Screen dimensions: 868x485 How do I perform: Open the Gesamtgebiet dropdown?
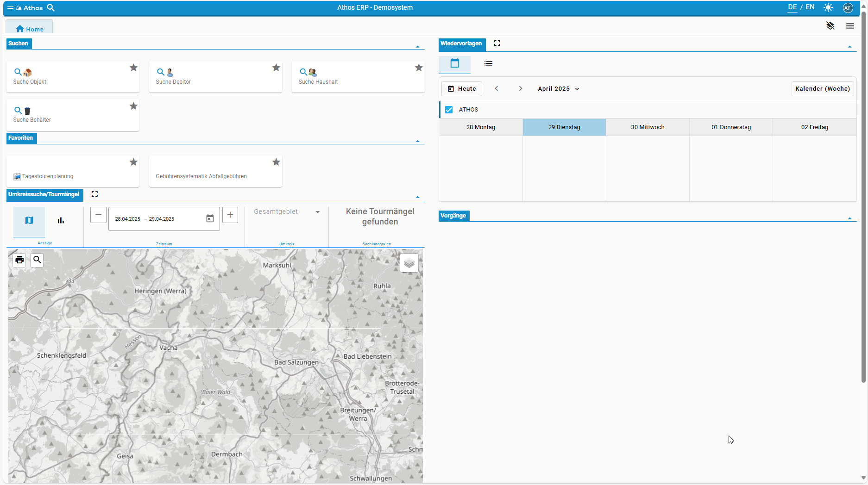[x=287, y=212]
